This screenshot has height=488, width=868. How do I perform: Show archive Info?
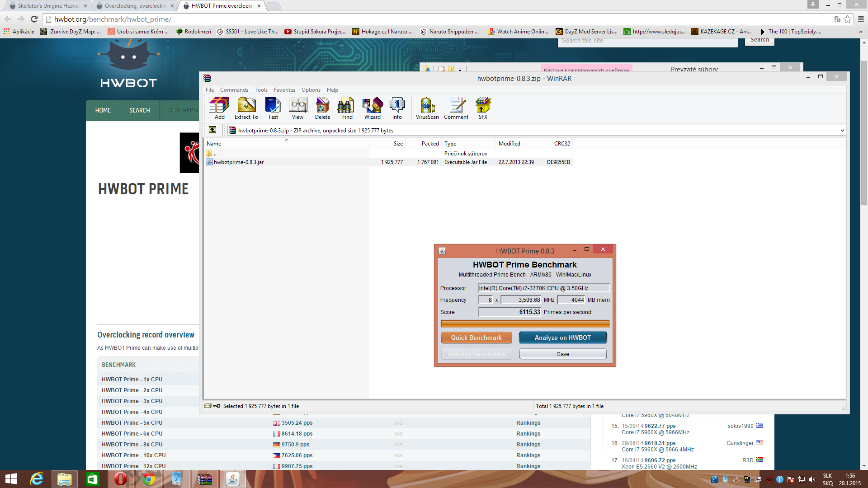tap(397, 108)
